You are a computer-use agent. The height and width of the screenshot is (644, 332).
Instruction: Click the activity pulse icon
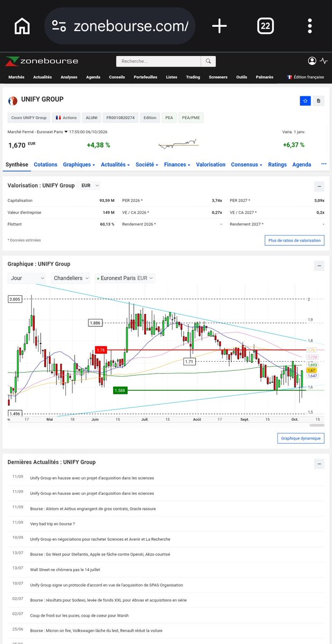[323, 61]
